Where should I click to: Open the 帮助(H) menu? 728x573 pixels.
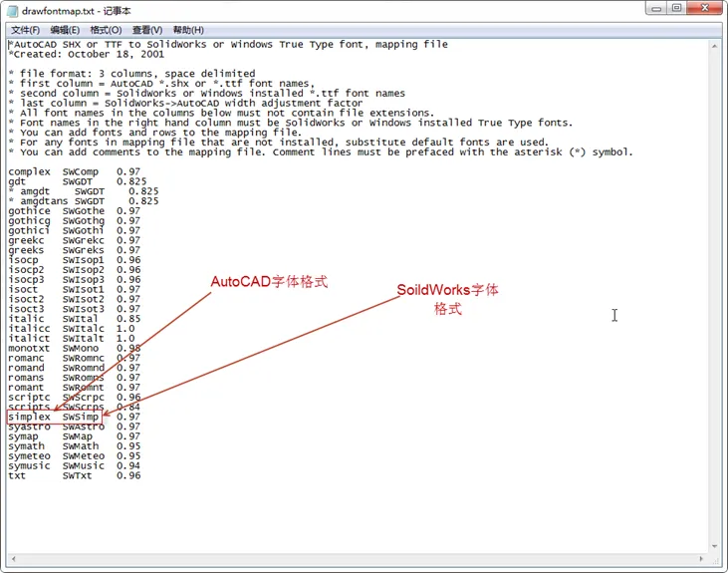click(x=188, y=30)
